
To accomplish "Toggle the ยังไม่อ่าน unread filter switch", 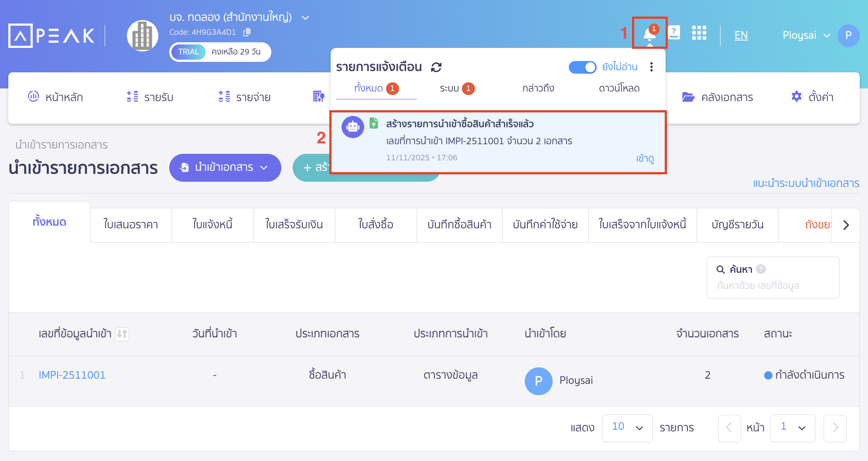I will 583,67.
